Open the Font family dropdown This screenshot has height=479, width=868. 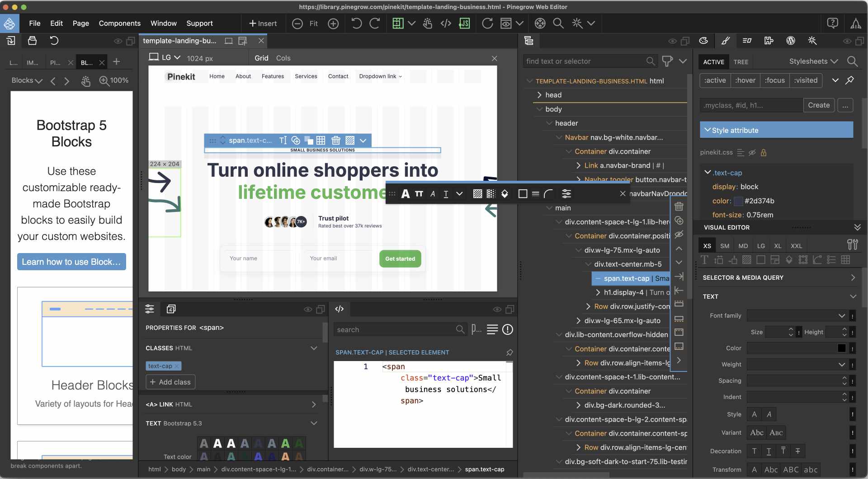(x=797, y=315)
